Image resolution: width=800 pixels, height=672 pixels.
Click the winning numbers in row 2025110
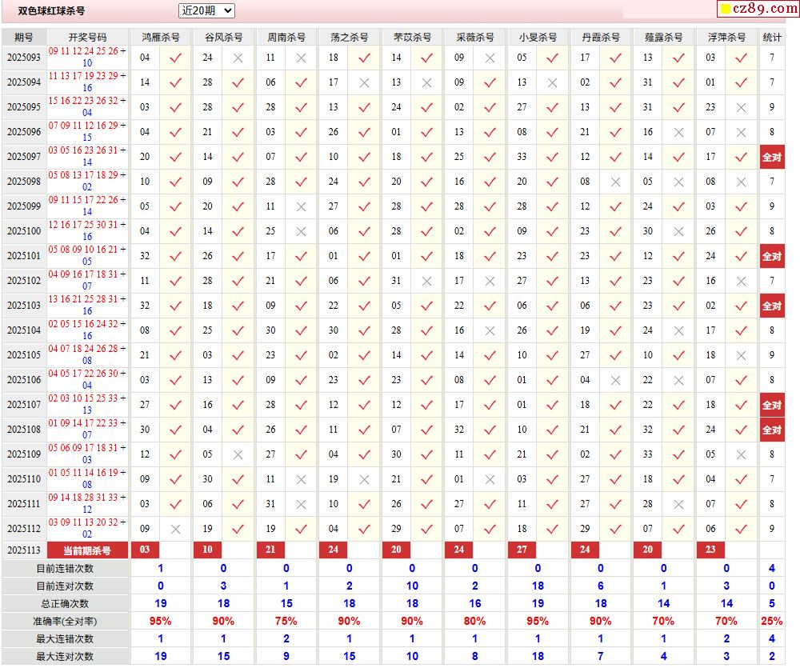pos(87,478)
